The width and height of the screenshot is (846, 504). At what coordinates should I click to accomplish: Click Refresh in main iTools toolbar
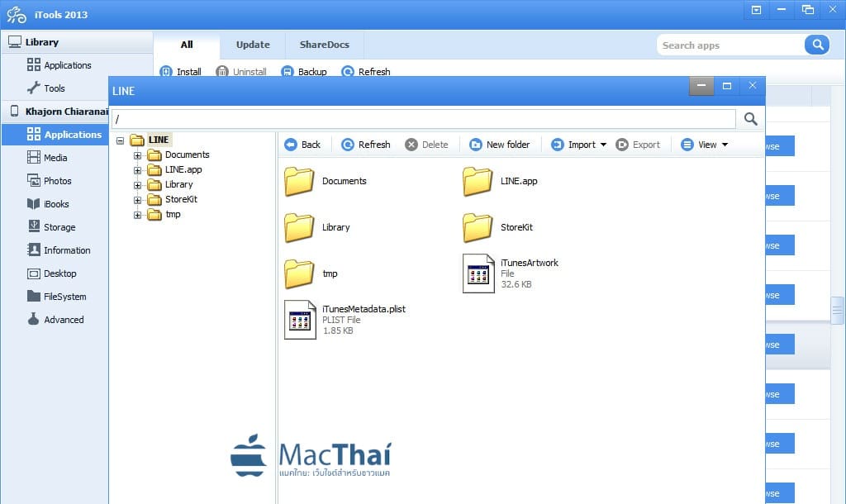(x=366, y=71)
